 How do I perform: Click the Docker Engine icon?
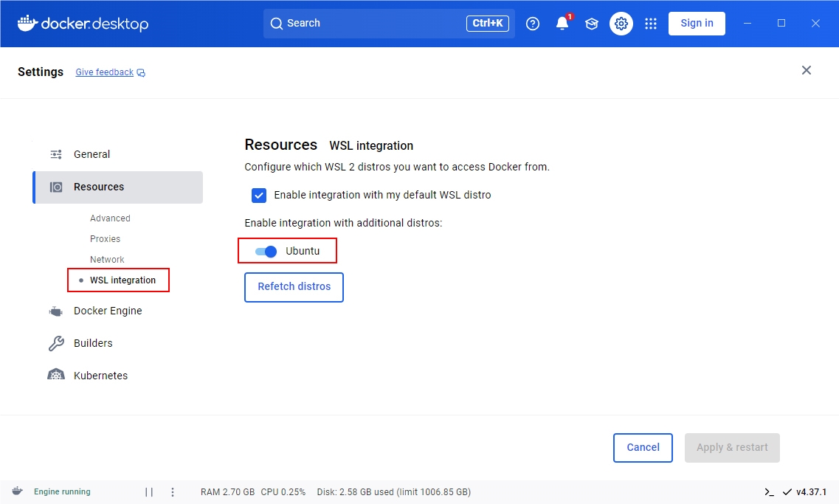[55, 311]
